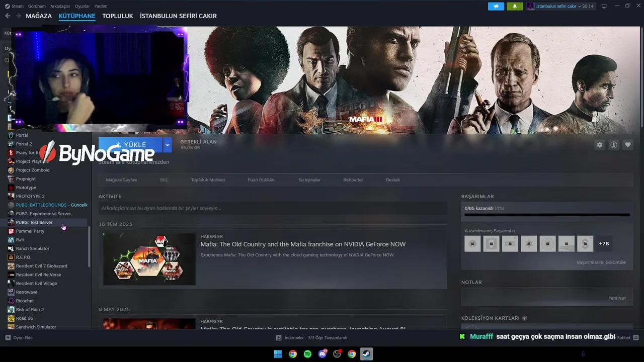Open Spotify from the taskbar
The image size is (644, 362).
[x=307, y=354]
